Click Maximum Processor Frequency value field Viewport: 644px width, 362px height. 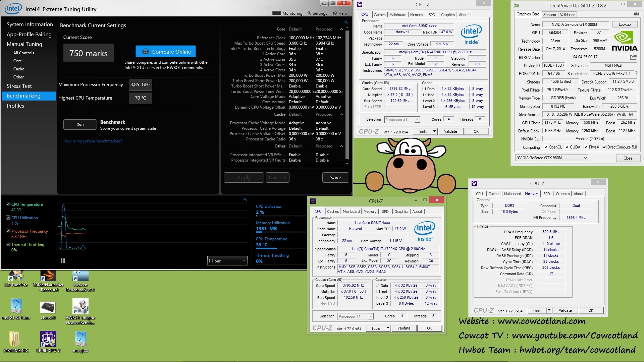(141, 85)
